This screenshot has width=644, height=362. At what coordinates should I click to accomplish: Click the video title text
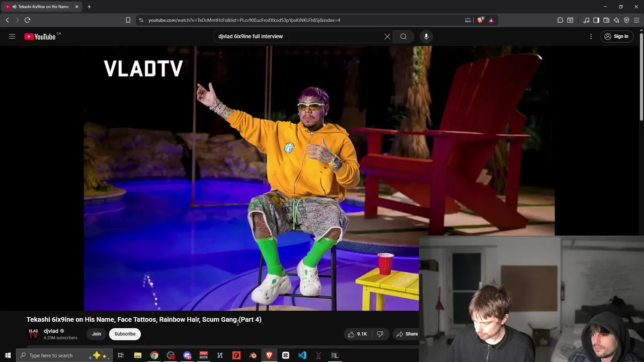pos(144,319)
